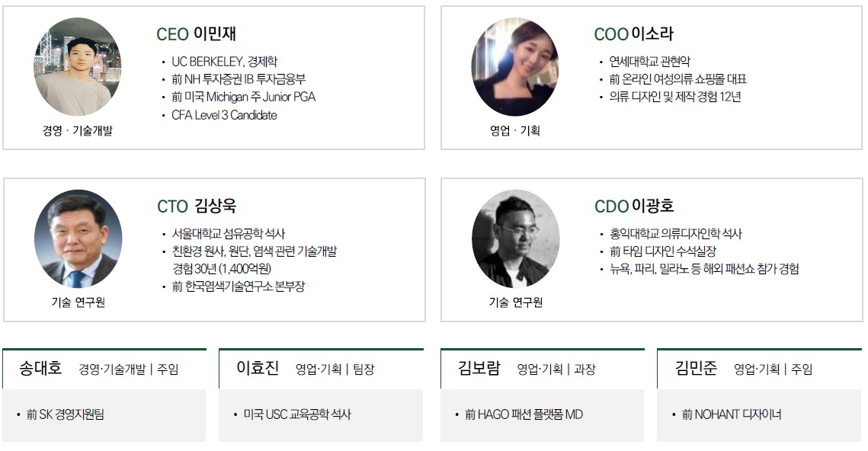Open the 이효진 team member card

point(321,395)
